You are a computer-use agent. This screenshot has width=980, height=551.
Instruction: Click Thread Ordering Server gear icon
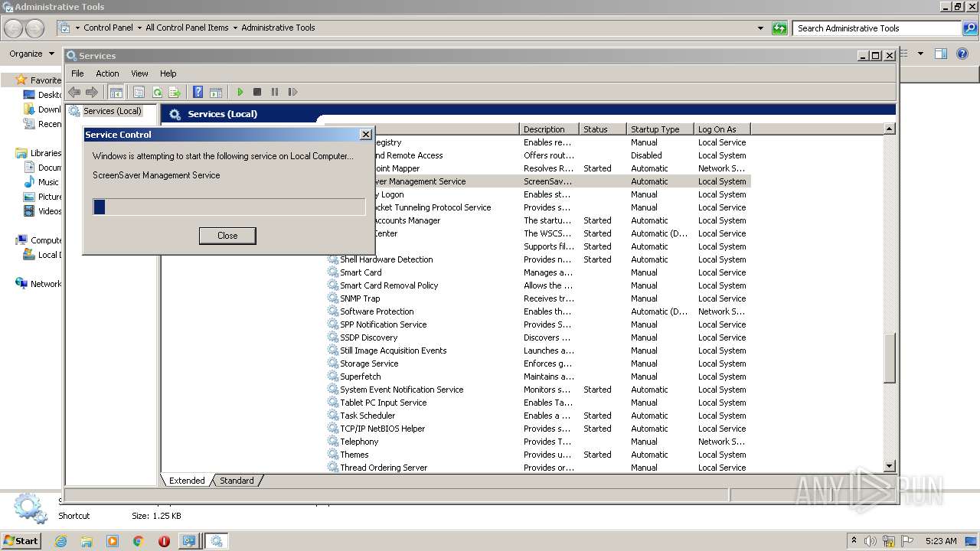333,468
